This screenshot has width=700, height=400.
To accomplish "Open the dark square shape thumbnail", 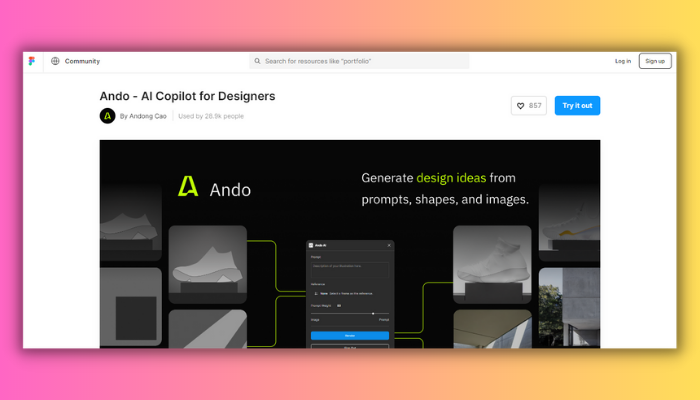I will point(131,307).
